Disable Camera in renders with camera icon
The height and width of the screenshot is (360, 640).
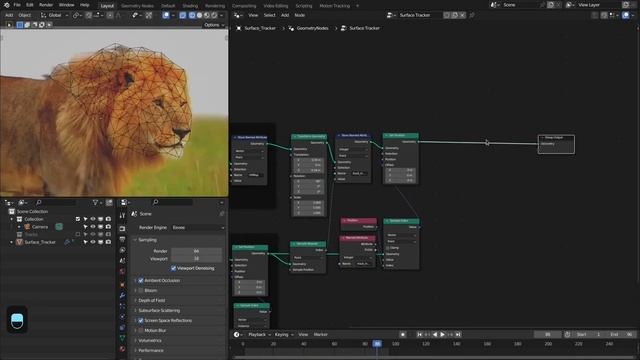[x=108, y=227]
